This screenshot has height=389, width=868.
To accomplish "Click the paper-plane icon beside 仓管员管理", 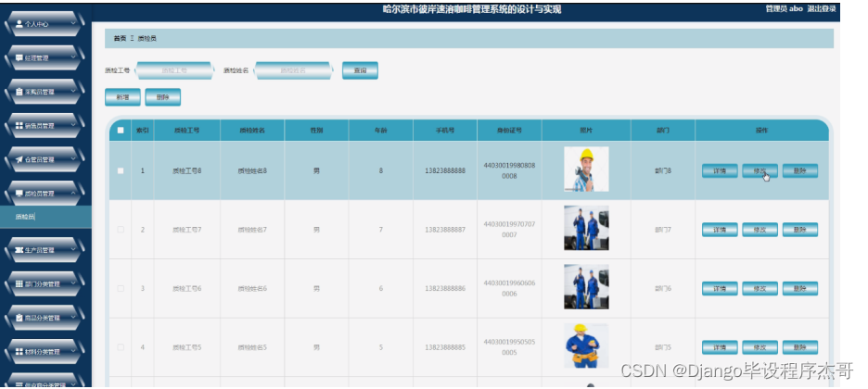I will (19, 159).
